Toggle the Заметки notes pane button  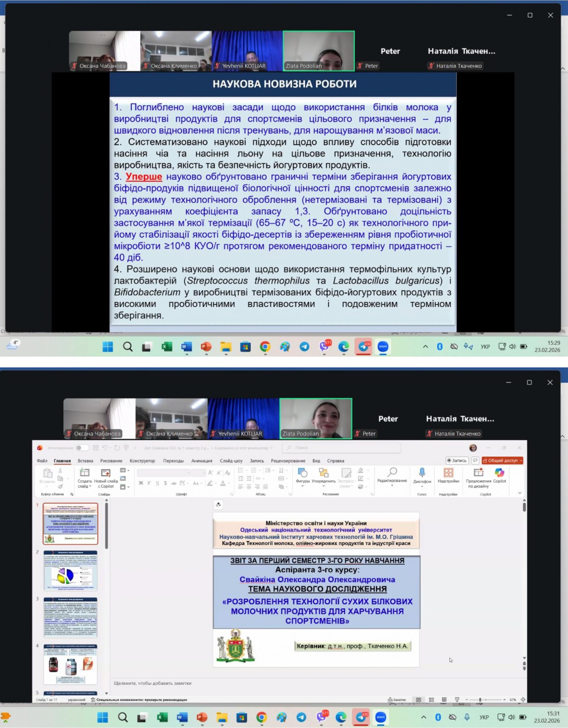pyautogui.click(x=397, y=700)
